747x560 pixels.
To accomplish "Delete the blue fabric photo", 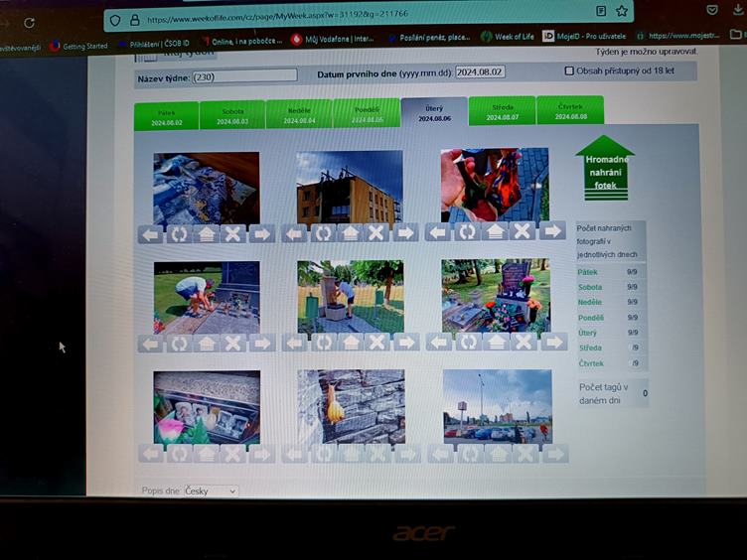I will [x=233, y=234].
